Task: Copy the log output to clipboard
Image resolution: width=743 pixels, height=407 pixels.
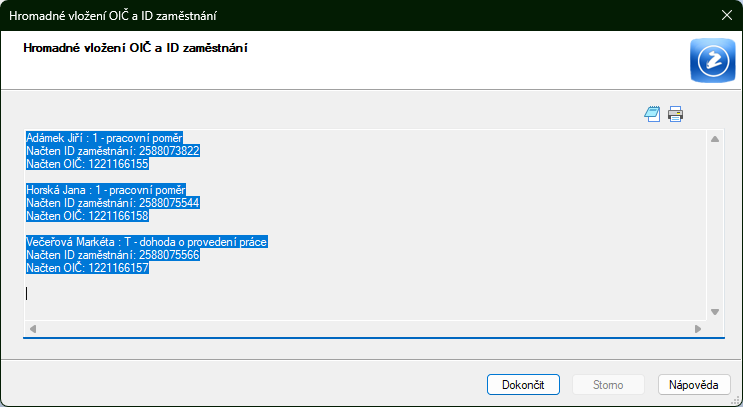Action: pos(652,114)
